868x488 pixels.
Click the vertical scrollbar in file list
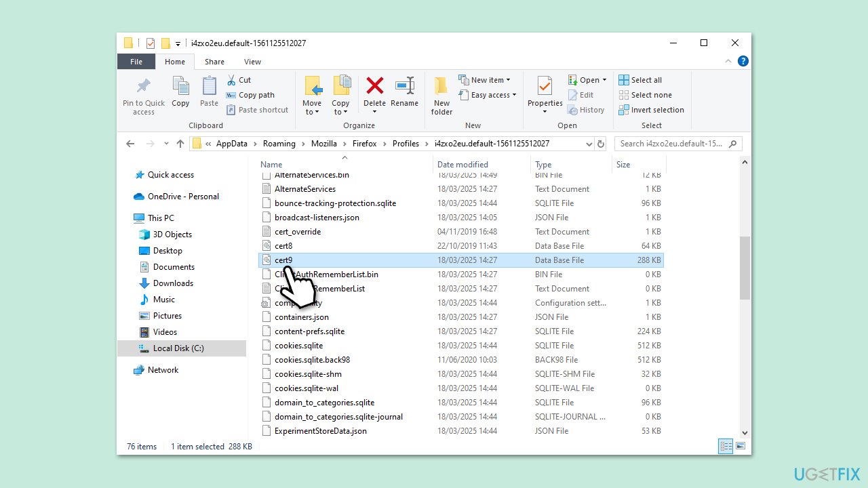click(x=745, y=268)
